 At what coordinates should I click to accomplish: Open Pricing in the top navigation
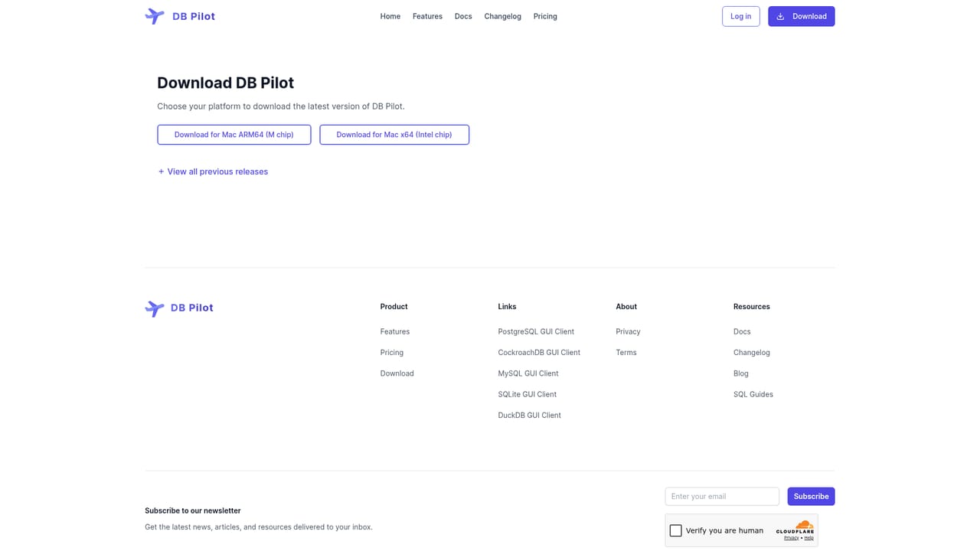click(545, 16)
